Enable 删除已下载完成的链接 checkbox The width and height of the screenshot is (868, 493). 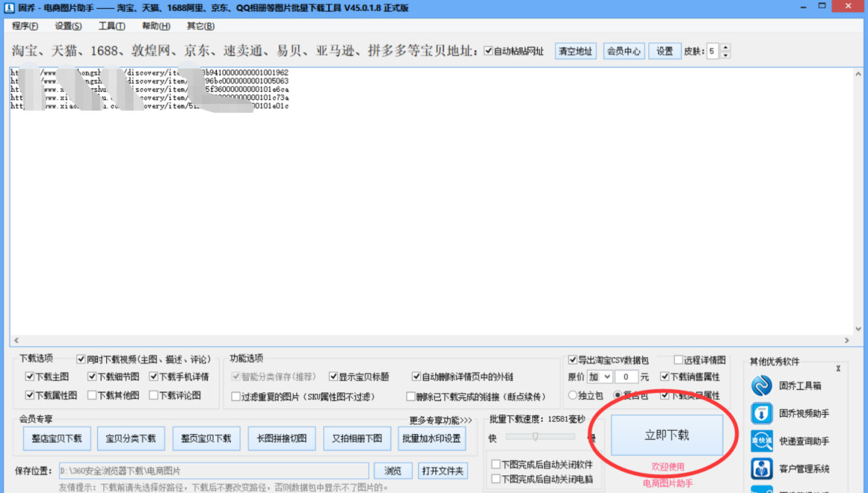(411, 396)
